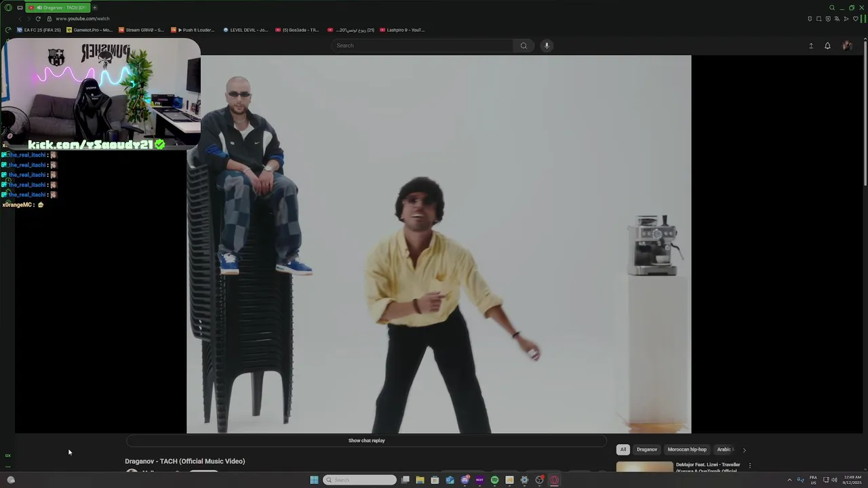Select the Moroccan hip-hop filter chip
The image size is (868, 488).
(687, 449)
